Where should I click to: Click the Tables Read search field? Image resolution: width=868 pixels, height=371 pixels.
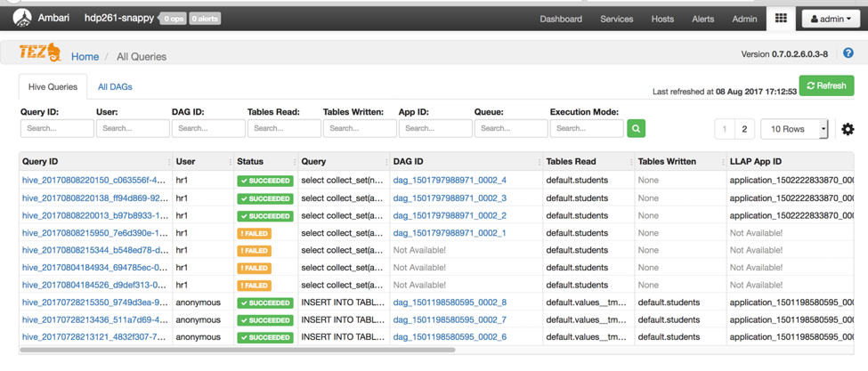[284, 129]
